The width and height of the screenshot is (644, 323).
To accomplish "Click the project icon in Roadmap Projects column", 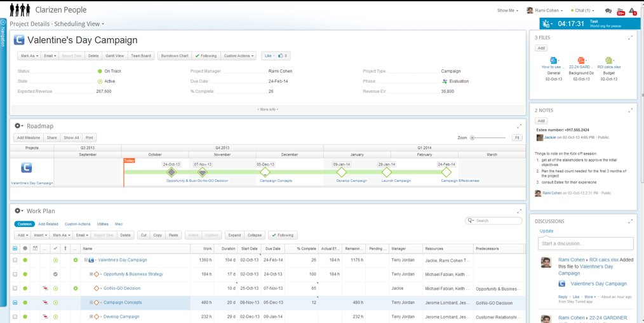I will click(26, 167).
